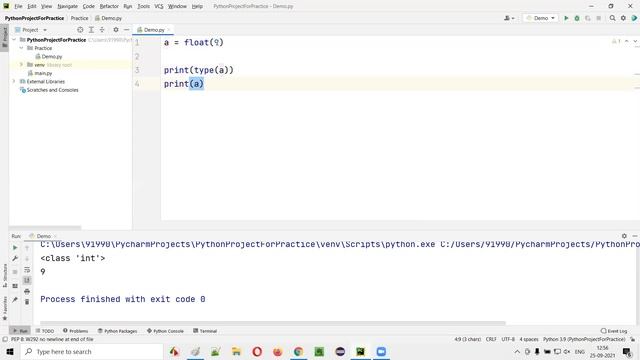Viewport: 640px width, 360px height.
Task: Open Python Console tab
Action: click(165, 331)
